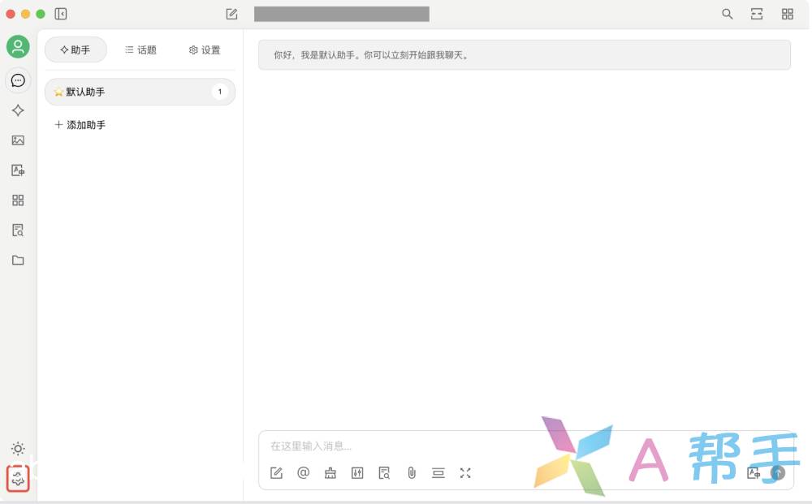Switch to the 话题 tab

pos(140,50)
